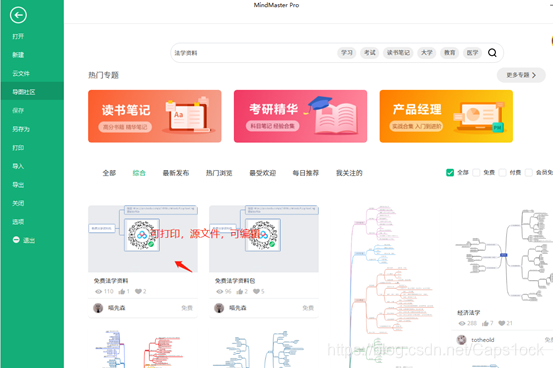Switch to the 我关注的 tab

click(x=349, y=173)
